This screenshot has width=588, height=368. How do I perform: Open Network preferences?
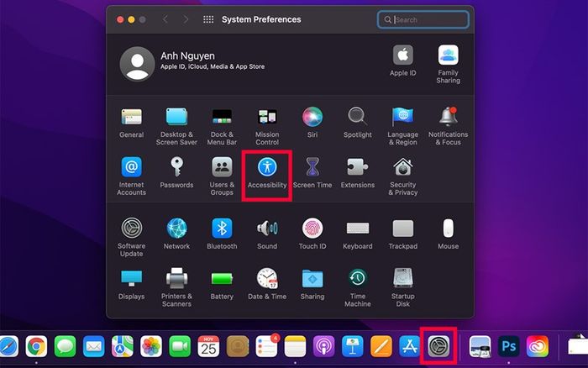[x=176, y=234]
